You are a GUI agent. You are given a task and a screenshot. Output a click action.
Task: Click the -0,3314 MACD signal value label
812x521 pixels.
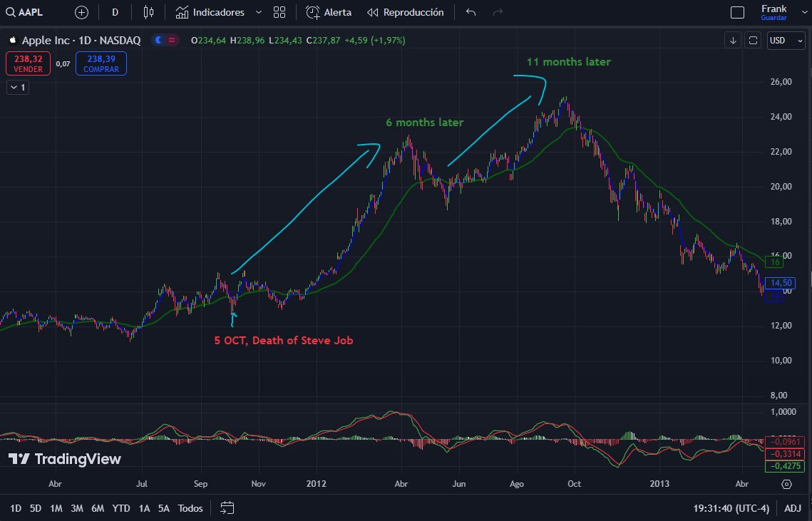(x=785, y=454)
